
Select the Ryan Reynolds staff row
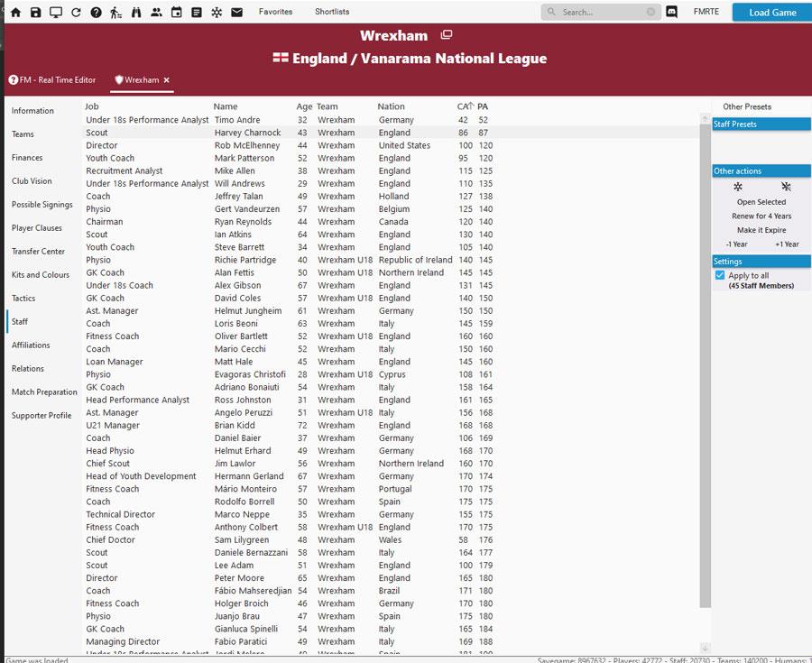coord(392,222)
